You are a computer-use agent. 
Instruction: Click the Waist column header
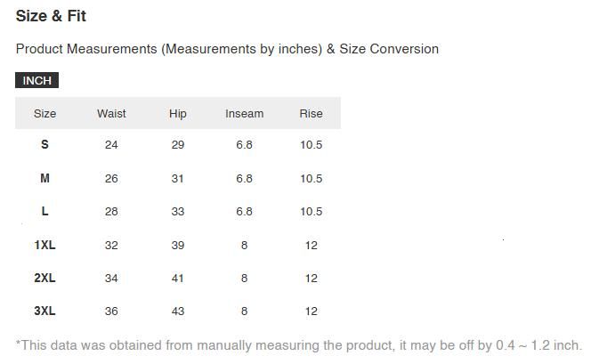coord(111,114)
